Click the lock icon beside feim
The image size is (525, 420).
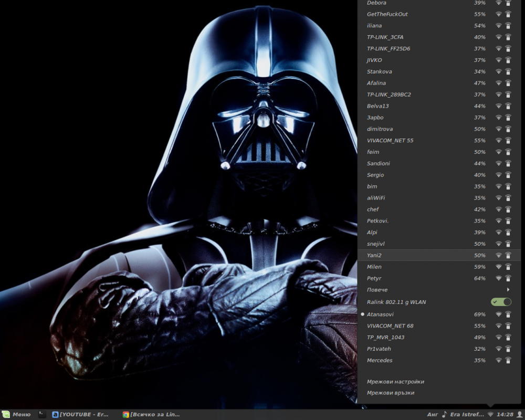pos(508,152)
